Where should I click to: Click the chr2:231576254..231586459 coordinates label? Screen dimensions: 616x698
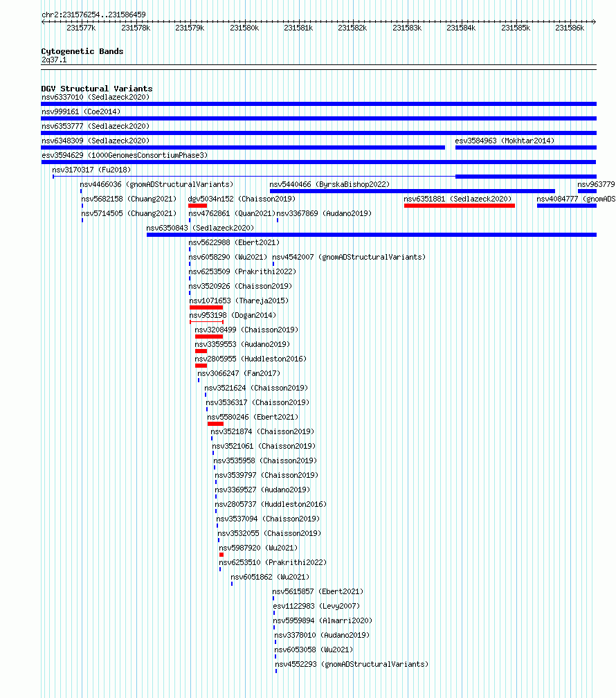coord(93,15)
